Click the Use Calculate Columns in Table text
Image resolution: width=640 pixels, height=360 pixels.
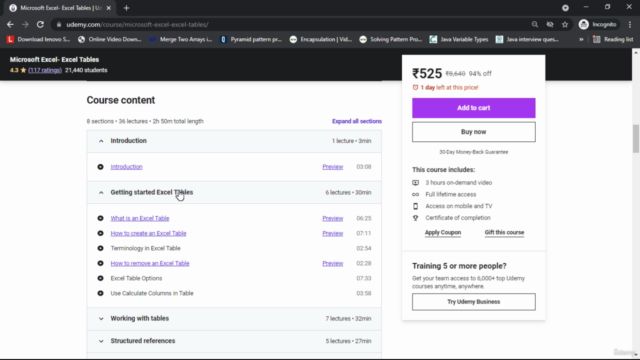(152, 293)
